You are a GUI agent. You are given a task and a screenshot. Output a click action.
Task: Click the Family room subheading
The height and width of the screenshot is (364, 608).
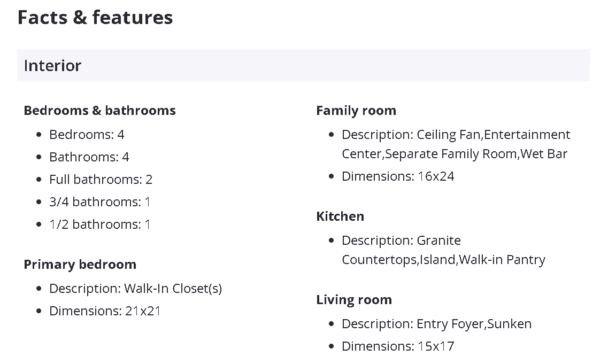(356, 111)
